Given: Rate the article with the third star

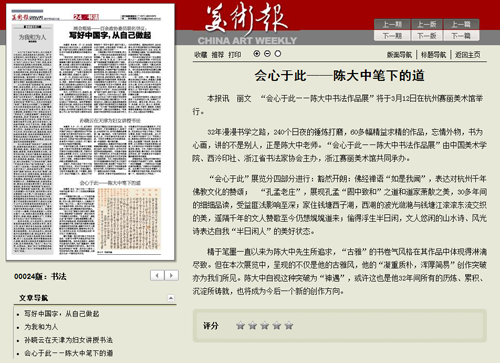Looking at the screenshot, I should pos(265,325).
